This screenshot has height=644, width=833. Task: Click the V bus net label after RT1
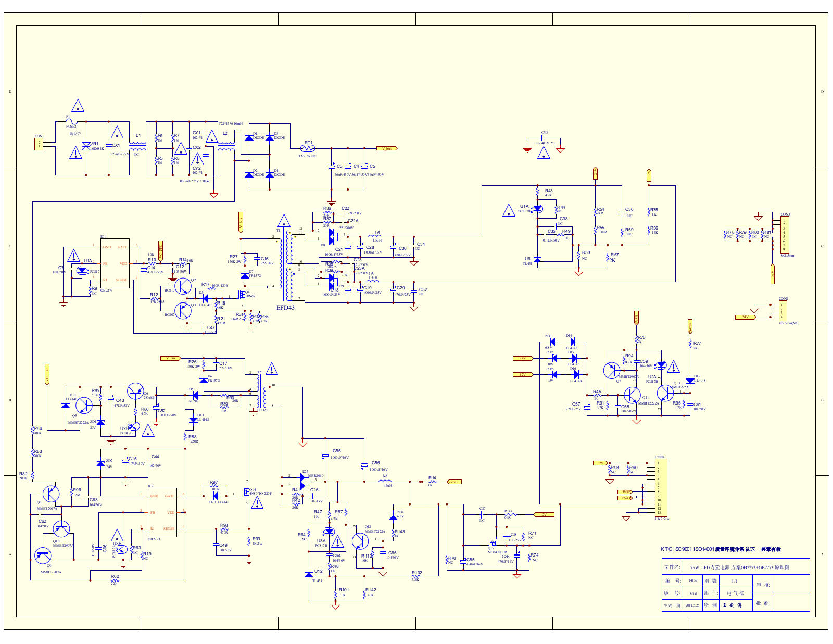coord(387,148)
